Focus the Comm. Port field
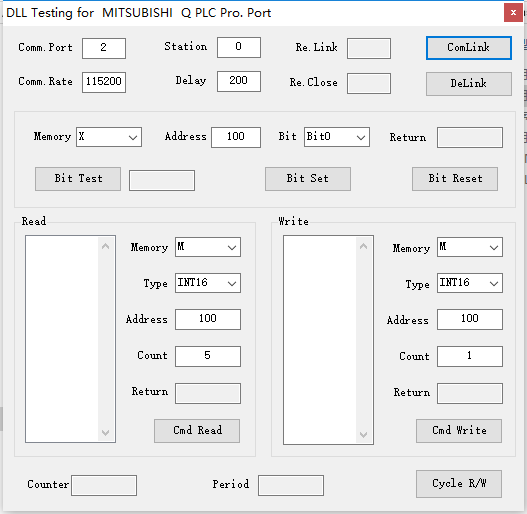527x514 pixels. pos(104,48)
